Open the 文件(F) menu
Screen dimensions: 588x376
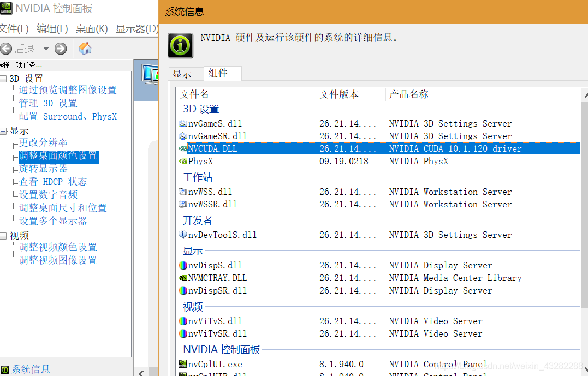point(14,29)
